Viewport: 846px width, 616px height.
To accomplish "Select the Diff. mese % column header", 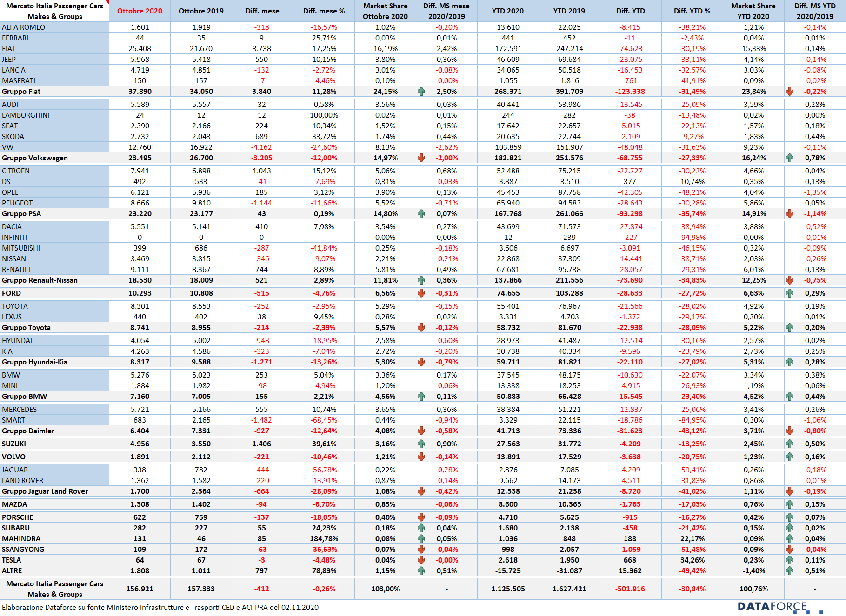I will (x=324, y=11).
